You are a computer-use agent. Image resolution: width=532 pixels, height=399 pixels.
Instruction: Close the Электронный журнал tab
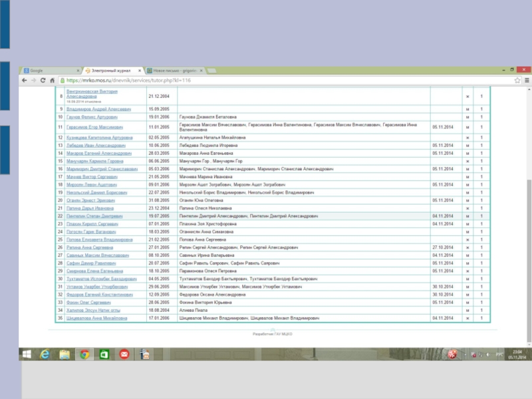tap(141, 70)
